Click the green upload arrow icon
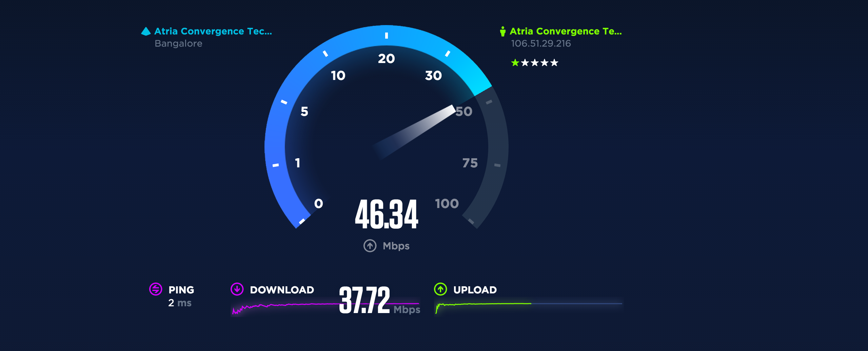The height and width of the screenshot is (351, 868). pyautogui.click(x=440, y=289)
